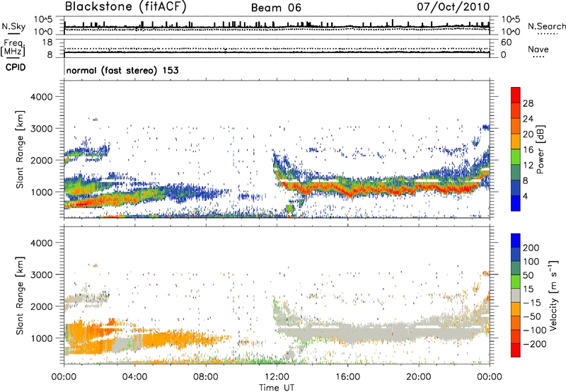This screenshot has width=566, height=392.
Task: Pick the red top segment of power colorbar
Action: pyautogui.click(x=516, y=95)
